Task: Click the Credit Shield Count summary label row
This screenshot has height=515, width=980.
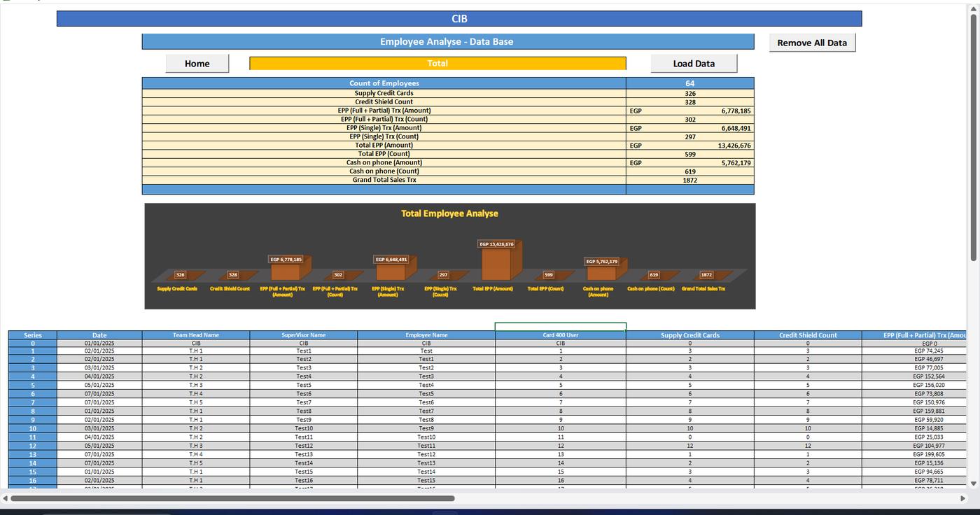Action: click(384, 102)
